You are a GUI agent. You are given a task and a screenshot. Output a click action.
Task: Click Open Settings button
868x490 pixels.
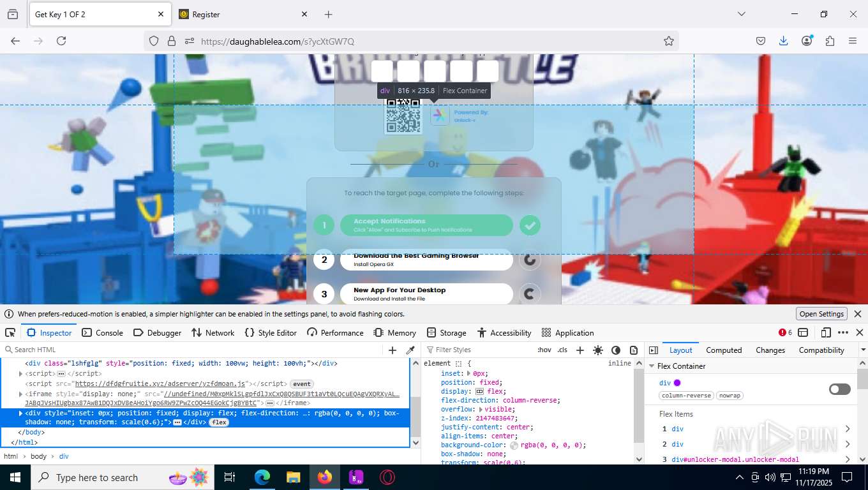821,314
